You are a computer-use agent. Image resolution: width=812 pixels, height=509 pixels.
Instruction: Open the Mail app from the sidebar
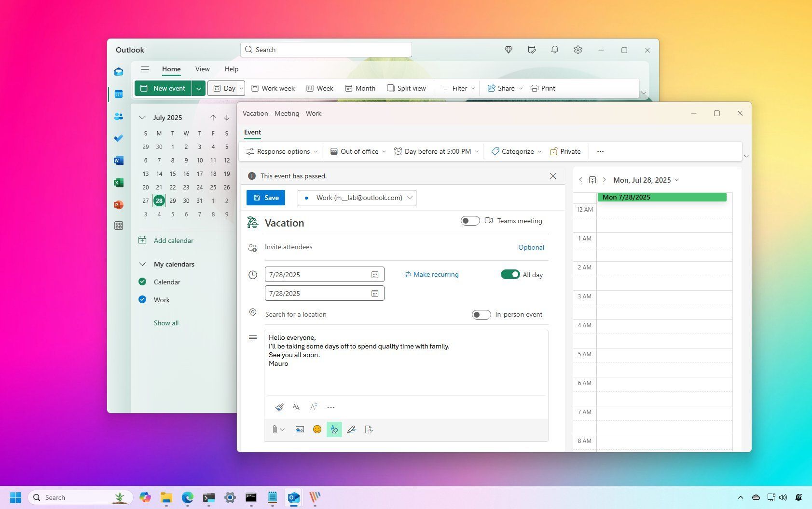pyautogui.click(x=119, y=71)
